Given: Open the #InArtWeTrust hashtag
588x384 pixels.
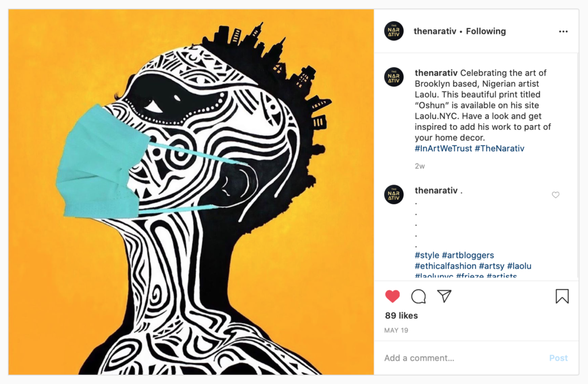Looking at the screenshot, I should click(x=443, y=148).
